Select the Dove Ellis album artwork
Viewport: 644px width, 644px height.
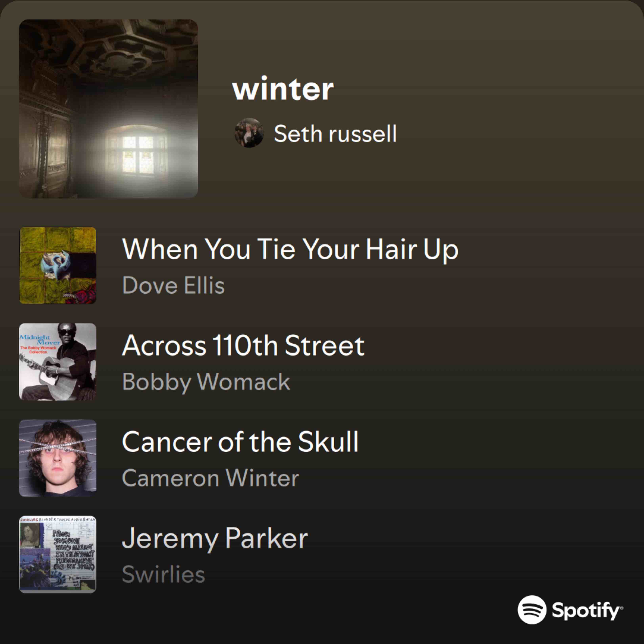[58, 265]
